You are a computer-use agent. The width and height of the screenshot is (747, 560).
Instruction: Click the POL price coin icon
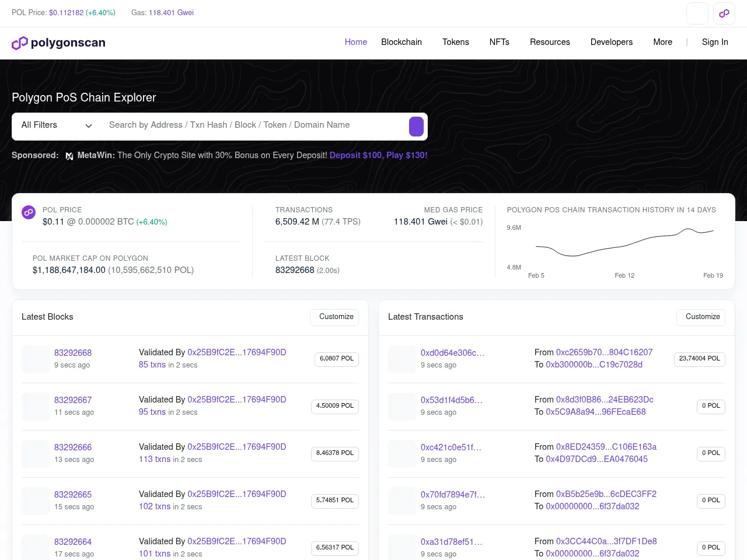point(29,212)
